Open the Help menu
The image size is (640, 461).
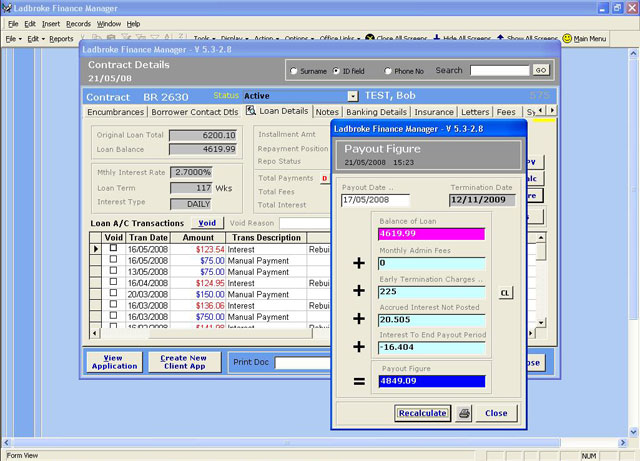[133, 24]
